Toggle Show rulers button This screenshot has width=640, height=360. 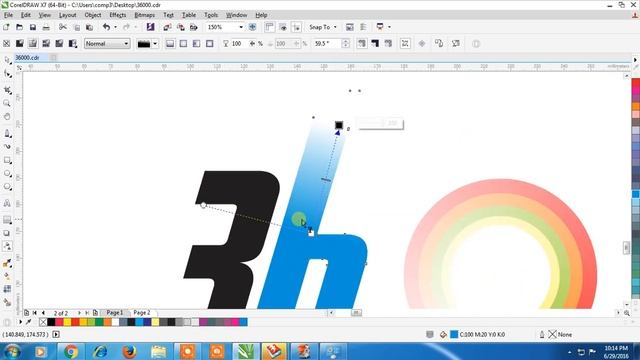click(x=269, y=27)
